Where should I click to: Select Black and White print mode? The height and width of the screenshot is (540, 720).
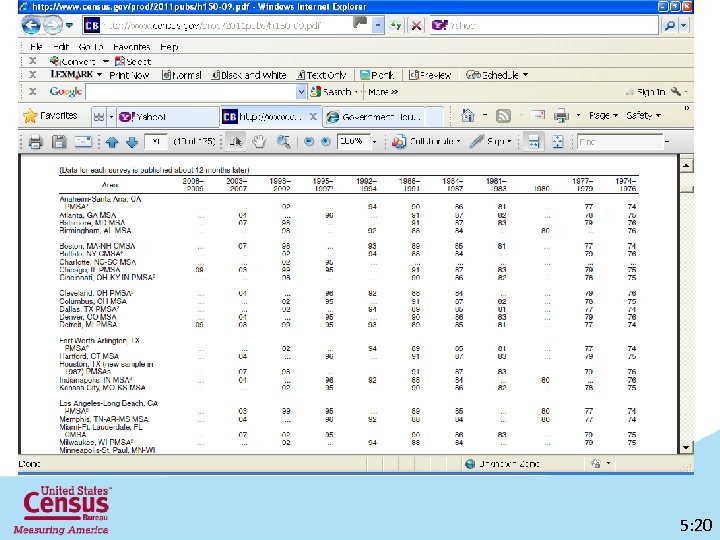point(248,75)
